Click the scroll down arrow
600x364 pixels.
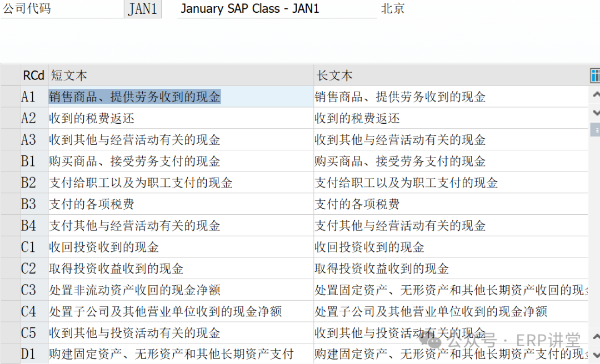coord(596,113)
